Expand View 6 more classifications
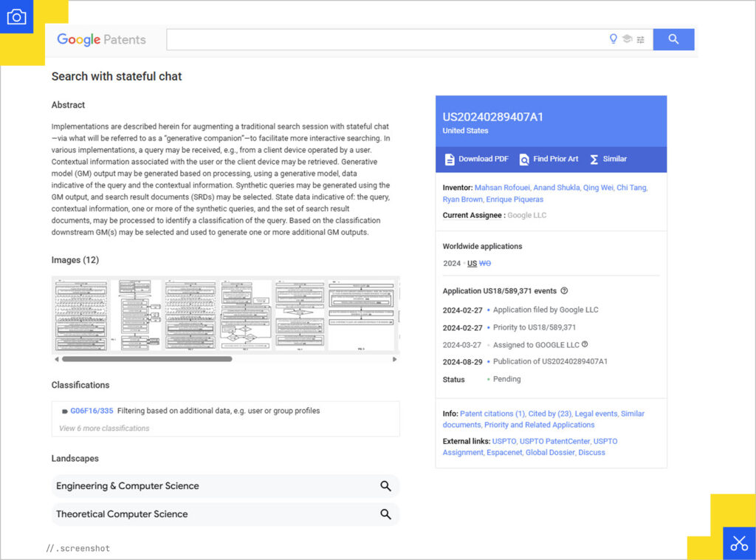The image size is (756, 560). tap(103, 428)
